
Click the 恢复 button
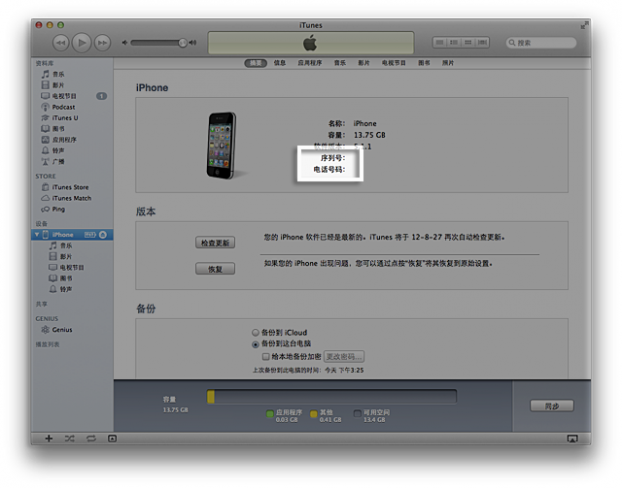click(215, 268)
